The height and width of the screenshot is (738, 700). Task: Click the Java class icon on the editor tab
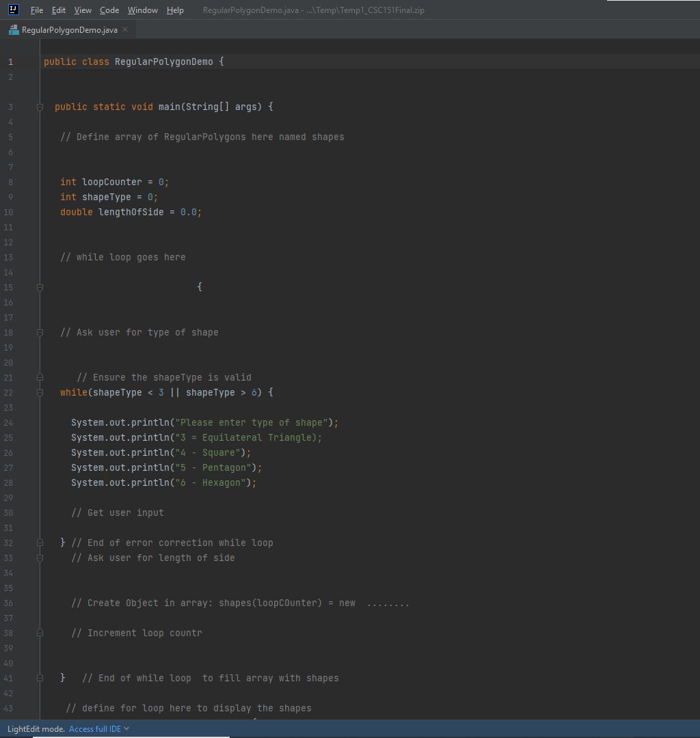(x=13, y=30)
